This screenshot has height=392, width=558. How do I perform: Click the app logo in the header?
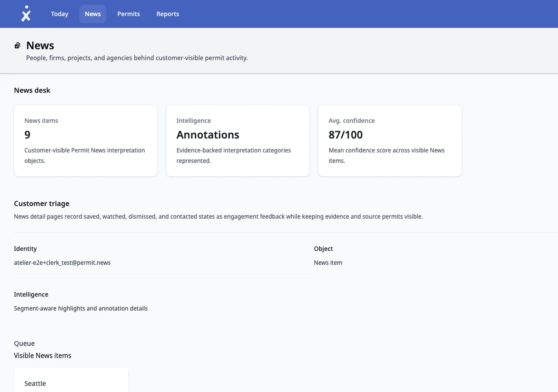click(26, 14)
